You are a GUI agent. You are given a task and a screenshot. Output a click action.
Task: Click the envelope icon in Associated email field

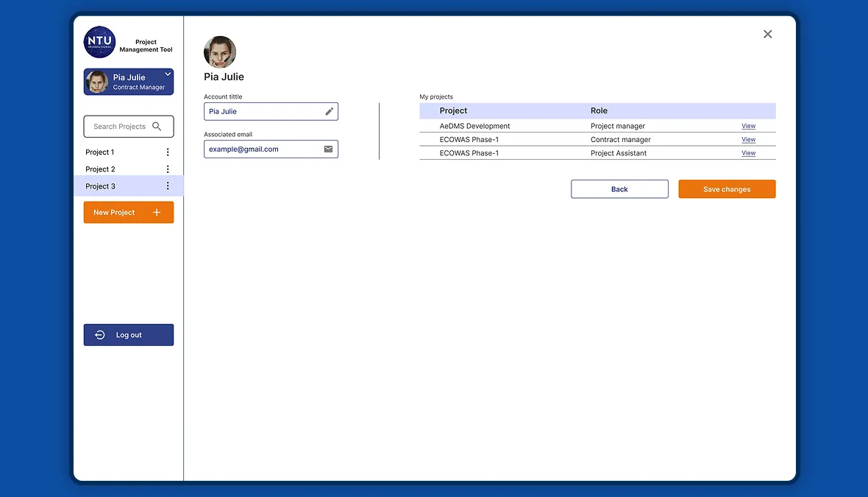(328, 149)
